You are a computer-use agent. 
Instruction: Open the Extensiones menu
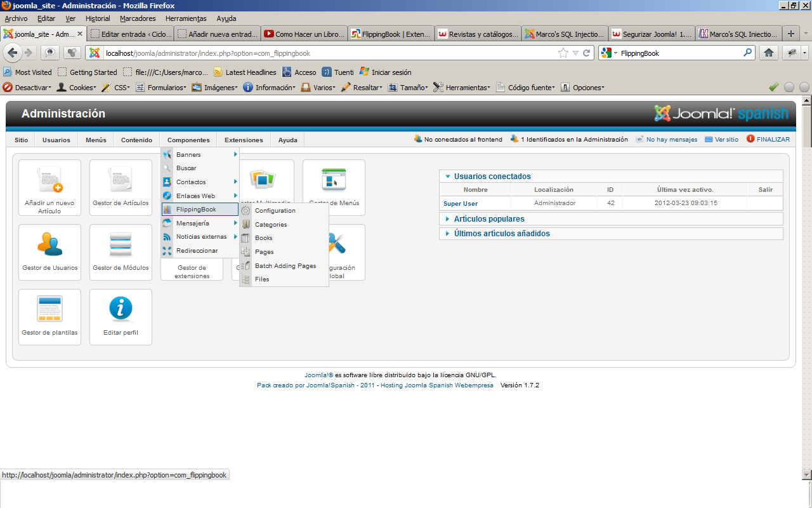click(244, 140)
